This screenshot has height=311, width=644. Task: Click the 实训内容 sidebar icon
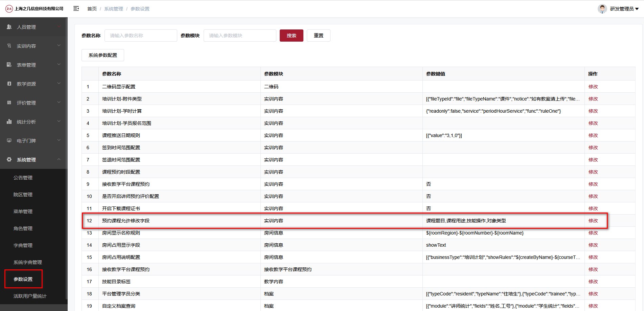tap(9, 46)
